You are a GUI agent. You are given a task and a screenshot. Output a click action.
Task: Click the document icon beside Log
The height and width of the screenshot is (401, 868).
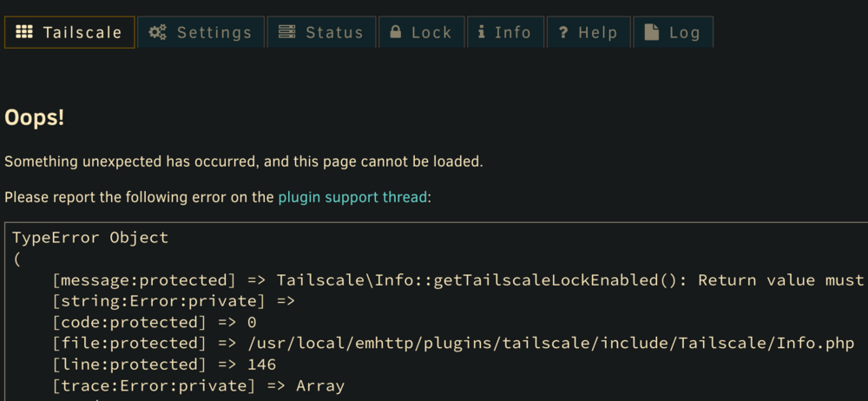(652, 32)
